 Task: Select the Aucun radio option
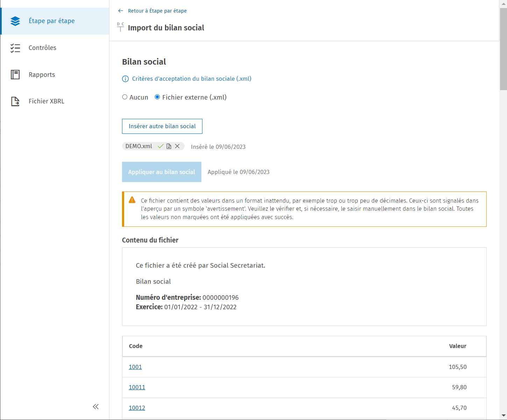pos(124,97)
